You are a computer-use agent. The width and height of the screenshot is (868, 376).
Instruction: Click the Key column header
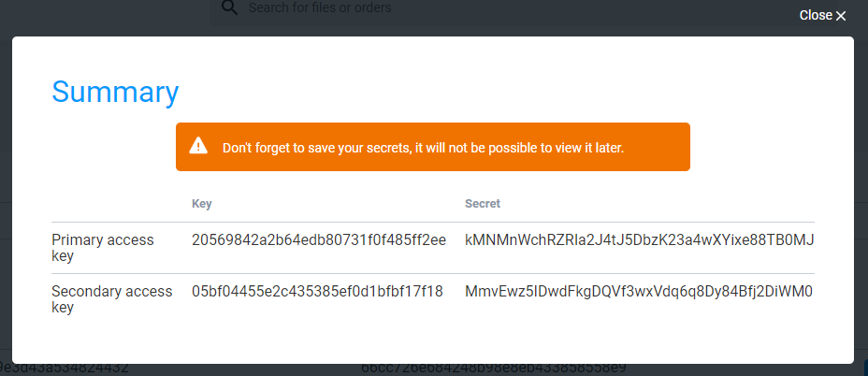202,203
